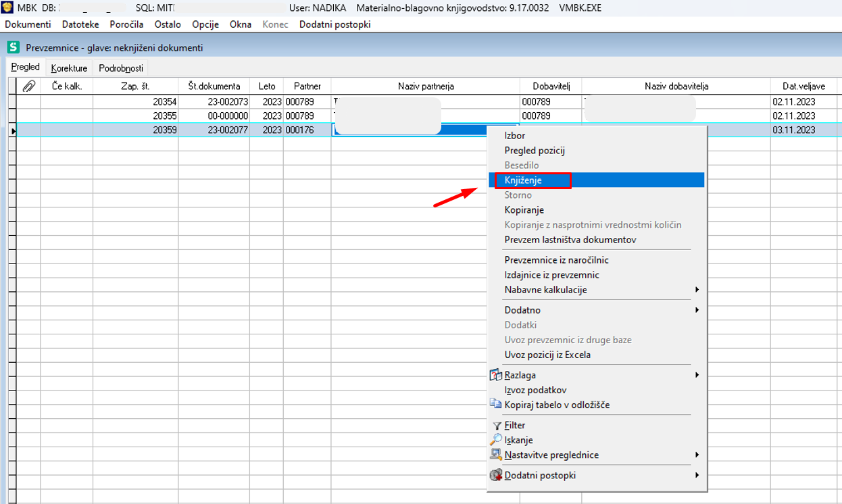Click the Dobavitelj column header
Screen dimensions: 842x504
[x=551, y=86]
